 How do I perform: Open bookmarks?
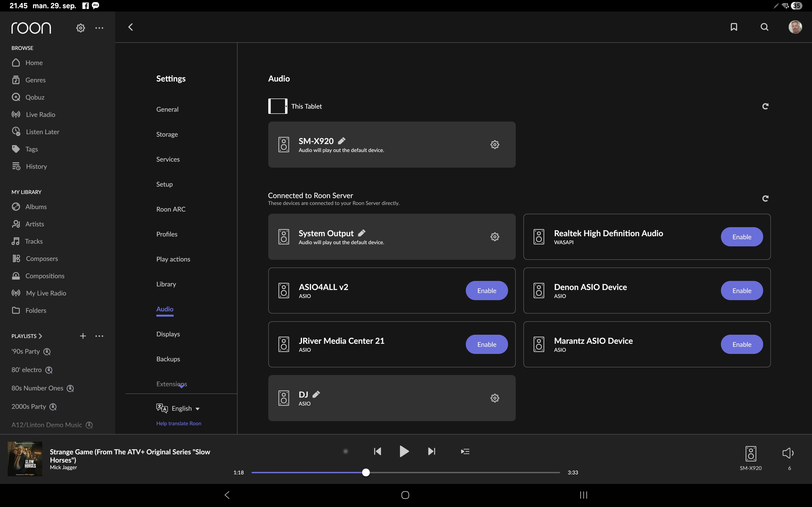tap(734, 27)
